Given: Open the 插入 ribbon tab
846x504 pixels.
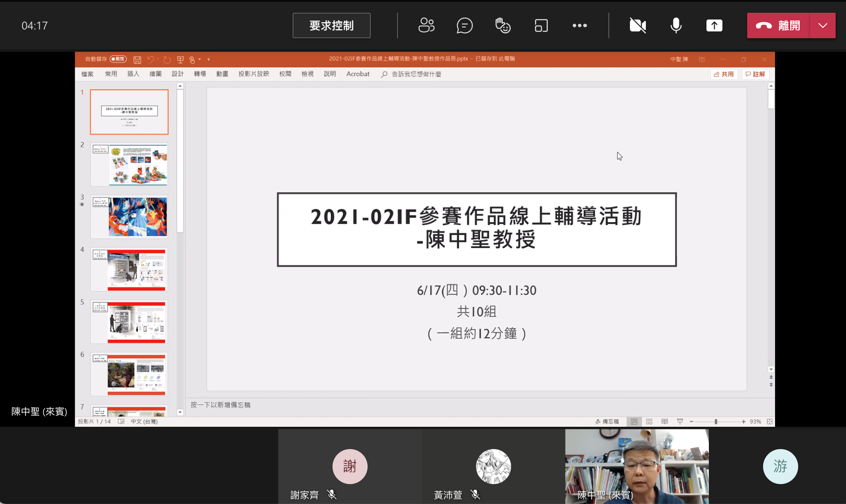Looking at the screenshot, I should click(x=133, y=74).
